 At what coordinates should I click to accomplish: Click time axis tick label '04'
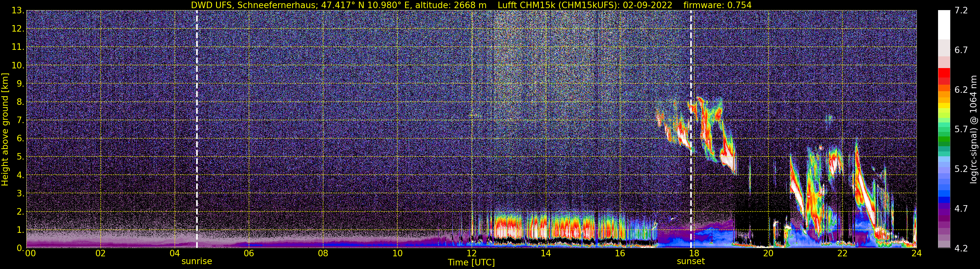(x=175, y=254)
